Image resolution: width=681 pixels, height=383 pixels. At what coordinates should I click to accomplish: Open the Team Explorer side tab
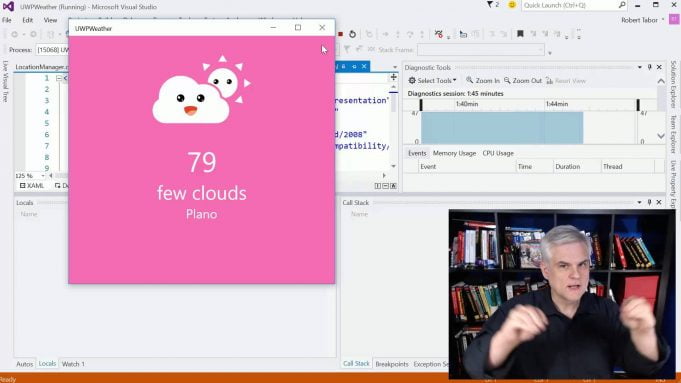tap(674, 134)
